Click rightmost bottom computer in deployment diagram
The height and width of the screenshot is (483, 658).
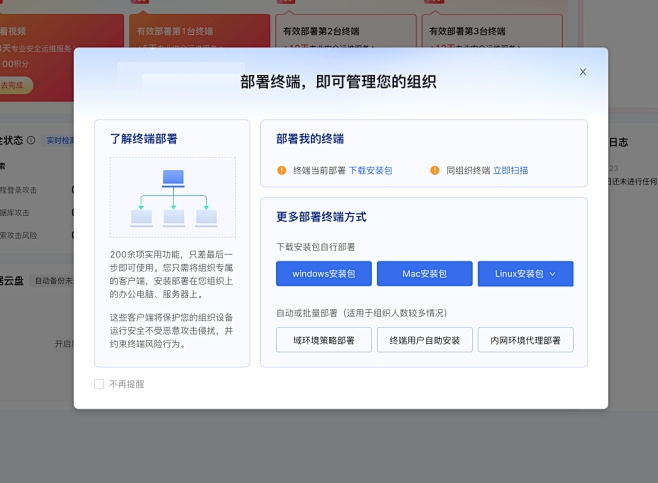206,216
